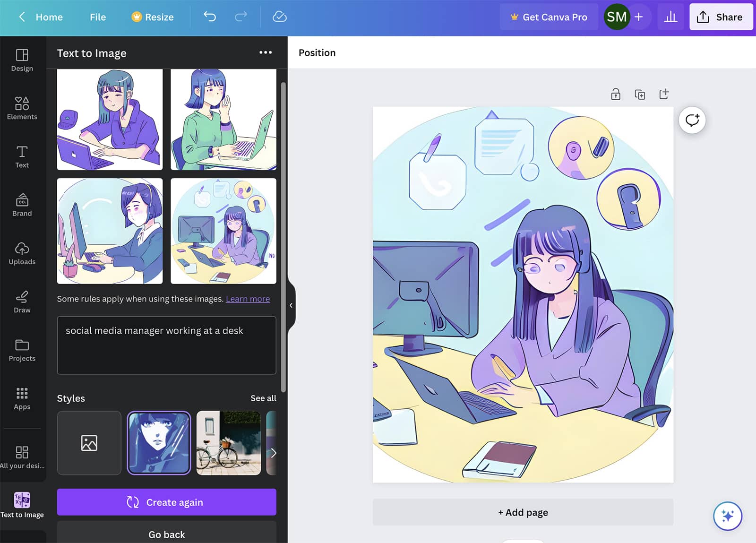Choose the no-style image placeholder option
The image size is (756, 543).
coord(89,443)
